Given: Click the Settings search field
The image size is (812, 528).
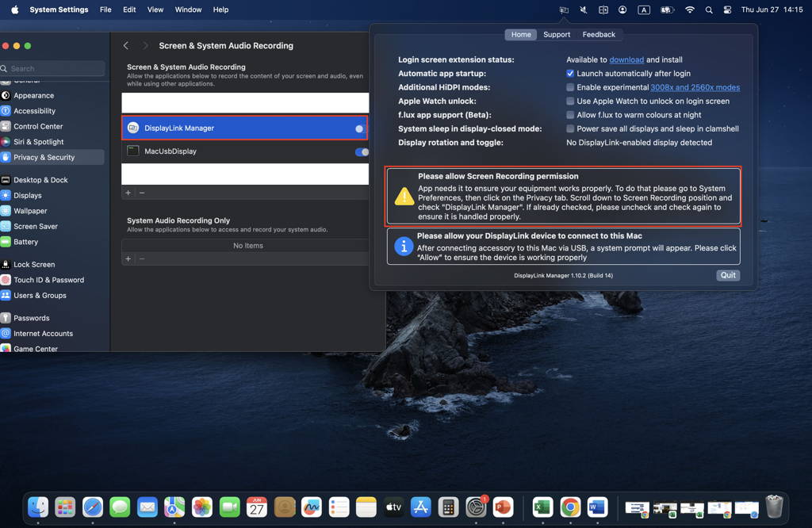Looking at the screenshot, I should click(x=52, y=68).
